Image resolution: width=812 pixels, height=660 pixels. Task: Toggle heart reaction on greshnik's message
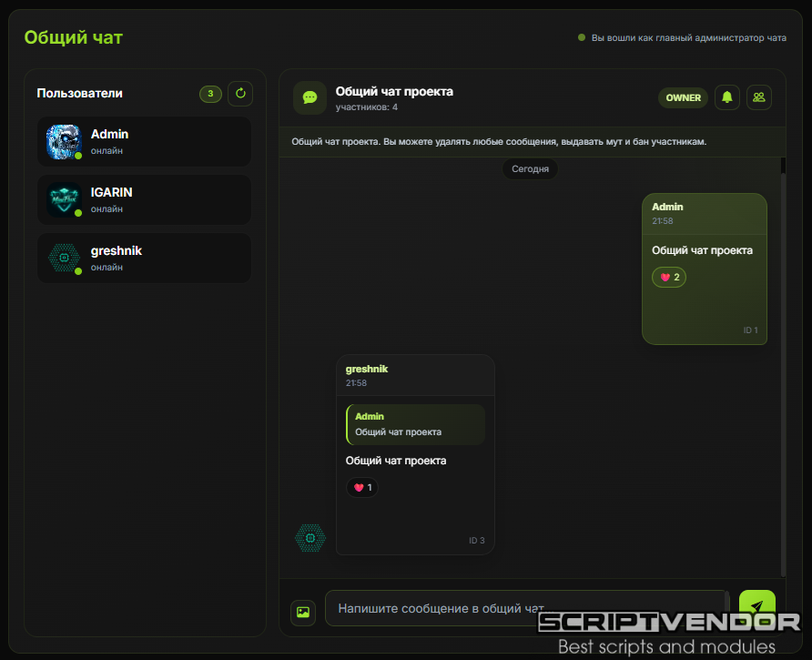tap(362, 487)
